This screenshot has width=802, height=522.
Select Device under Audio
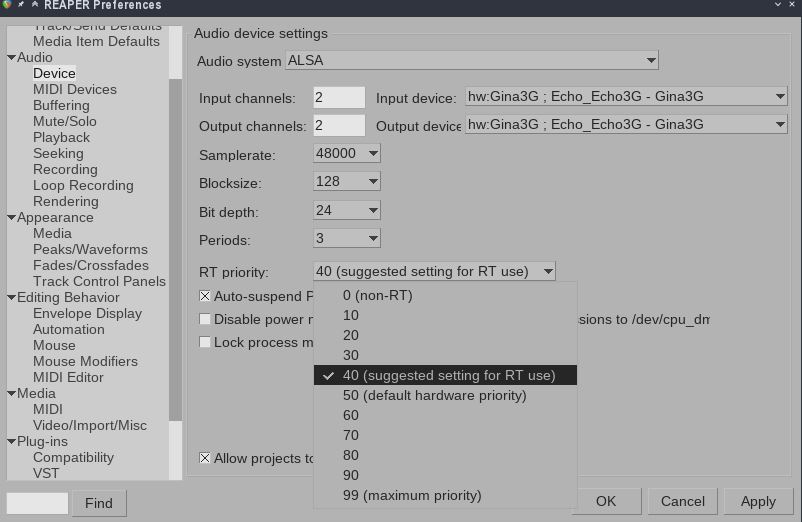pos(54,74)
